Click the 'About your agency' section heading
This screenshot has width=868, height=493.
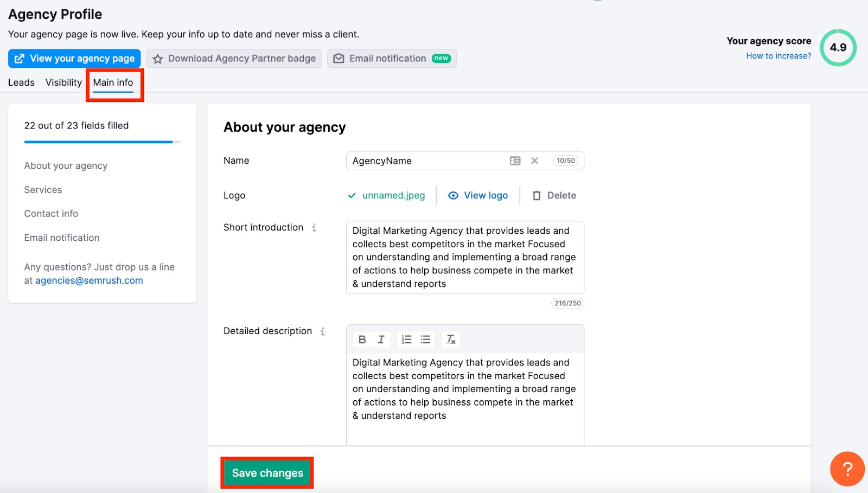coord(285,127)
